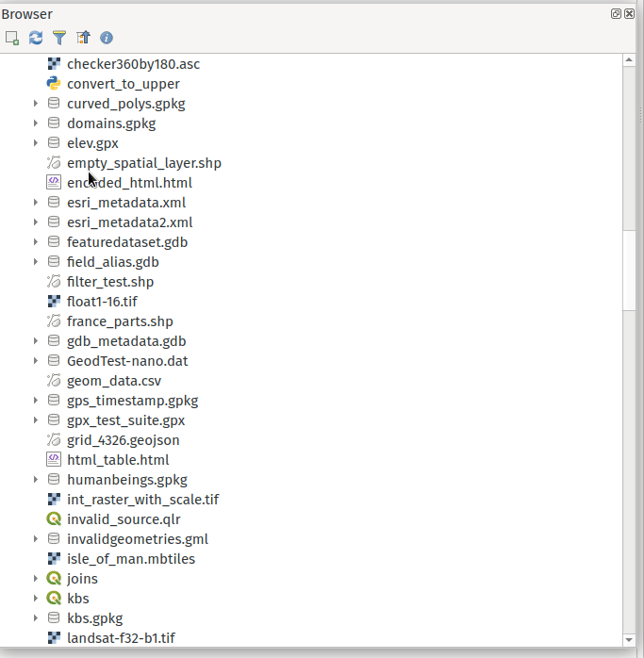Open the Filter Browser tool
The image size is (644, 658).
[x=59, y=38]
